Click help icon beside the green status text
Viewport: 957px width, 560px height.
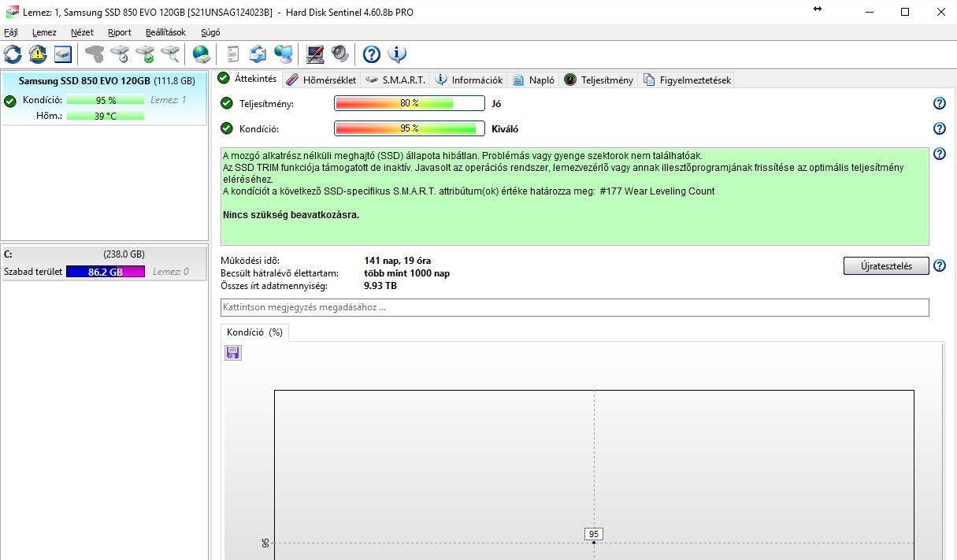coord(939,154)
